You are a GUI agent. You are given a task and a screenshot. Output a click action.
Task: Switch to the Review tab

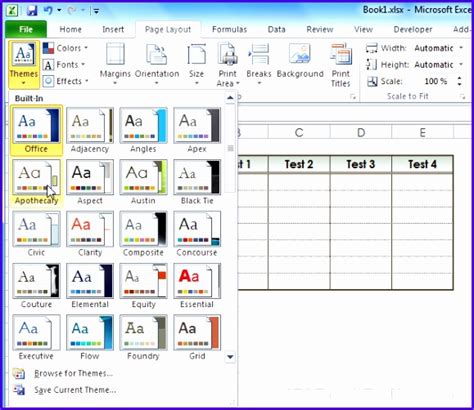coord(320,29)
